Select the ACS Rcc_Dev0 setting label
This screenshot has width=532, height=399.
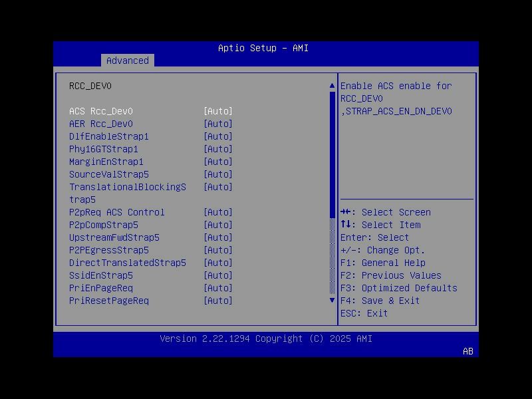coord(101,111)
